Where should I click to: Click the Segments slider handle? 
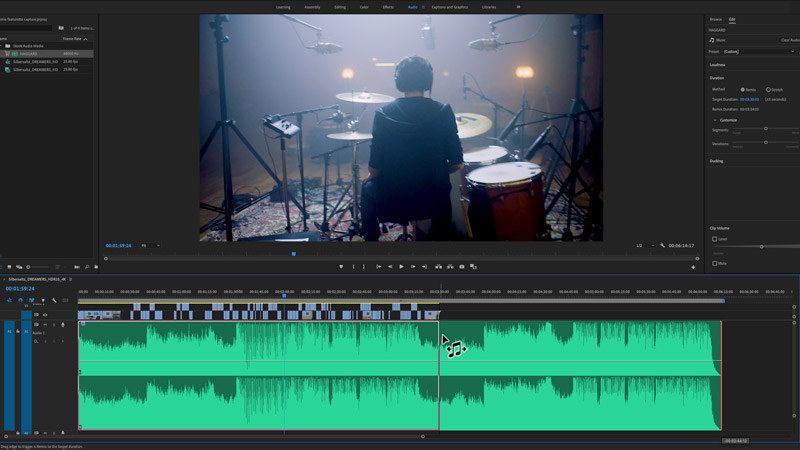pyautogui.click(x=766, y=128)
